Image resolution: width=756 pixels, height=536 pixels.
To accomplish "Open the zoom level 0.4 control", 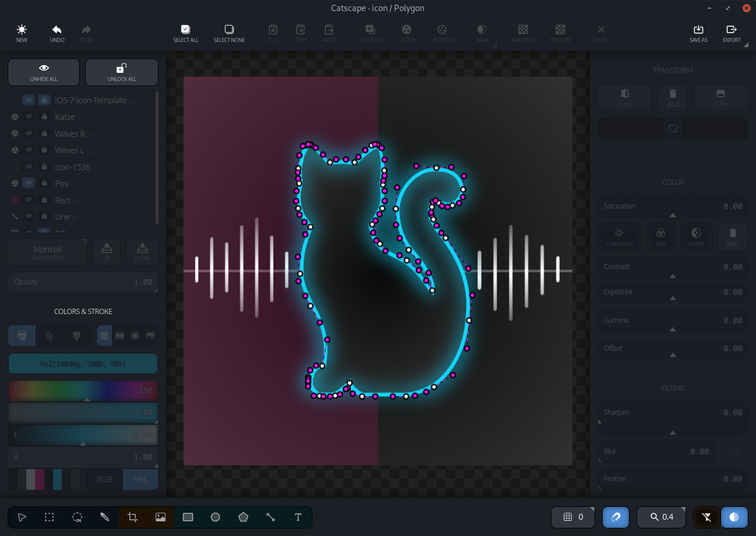I will point(662,517).
